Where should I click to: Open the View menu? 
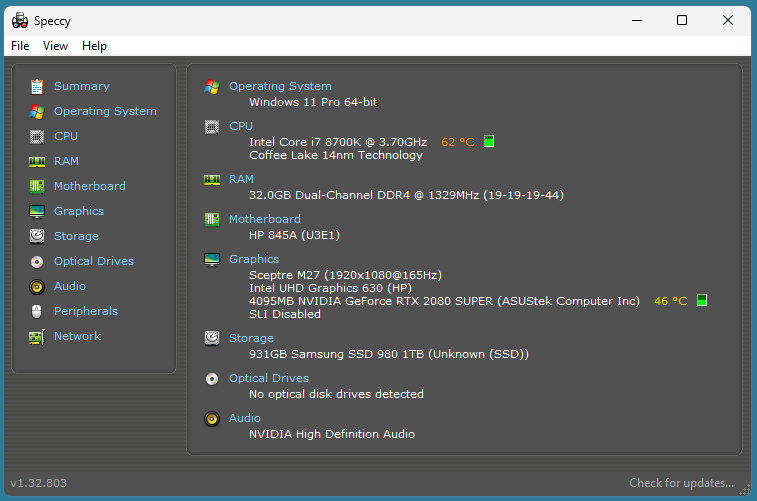[56, 46]
